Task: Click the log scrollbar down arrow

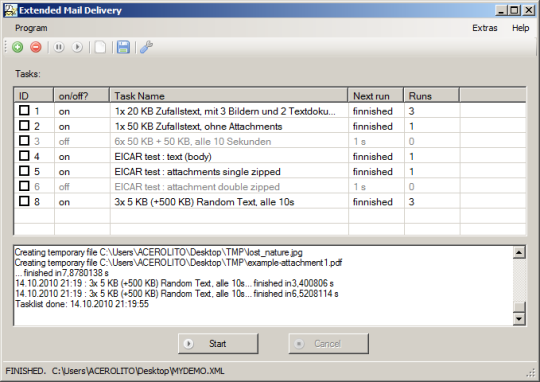Action: [519, 319]
